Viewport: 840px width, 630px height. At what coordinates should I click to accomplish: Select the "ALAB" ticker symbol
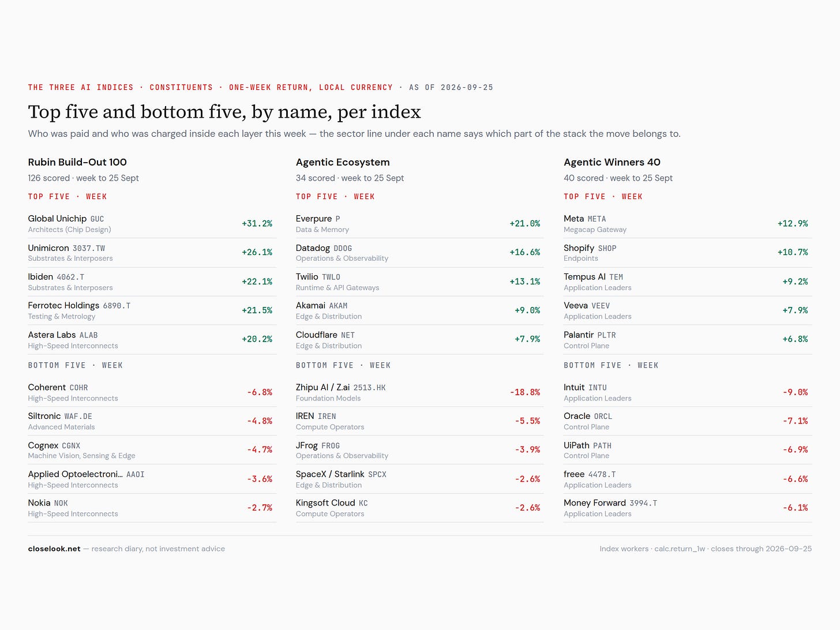click(89, 335)
